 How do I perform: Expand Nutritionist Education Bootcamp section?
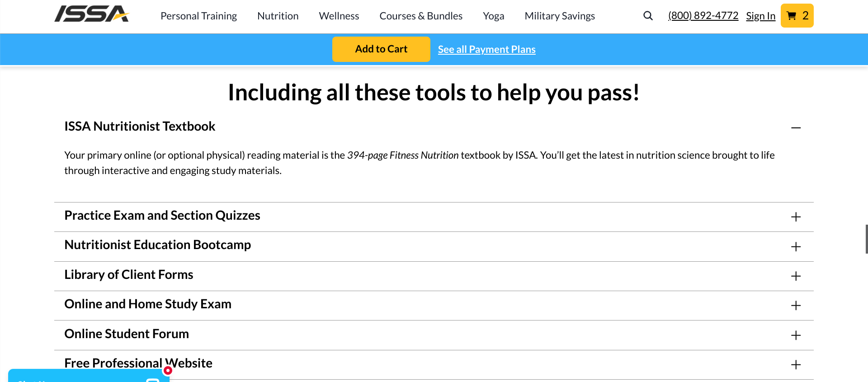[796, 246]
